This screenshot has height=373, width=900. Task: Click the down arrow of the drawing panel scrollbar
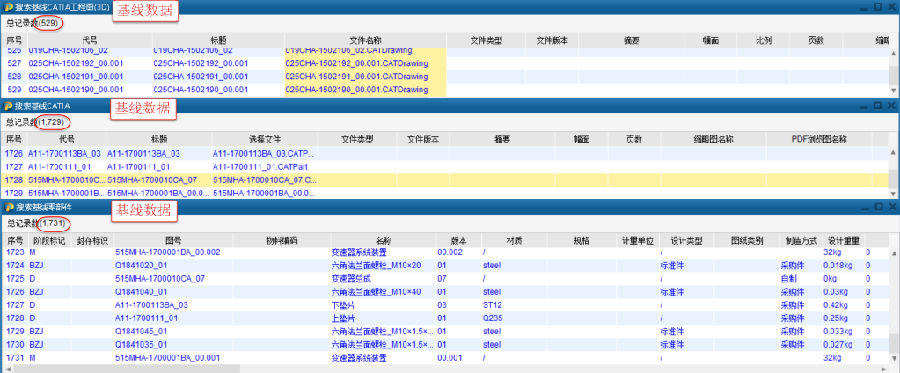pyautogui.click(x=893, y=91)
